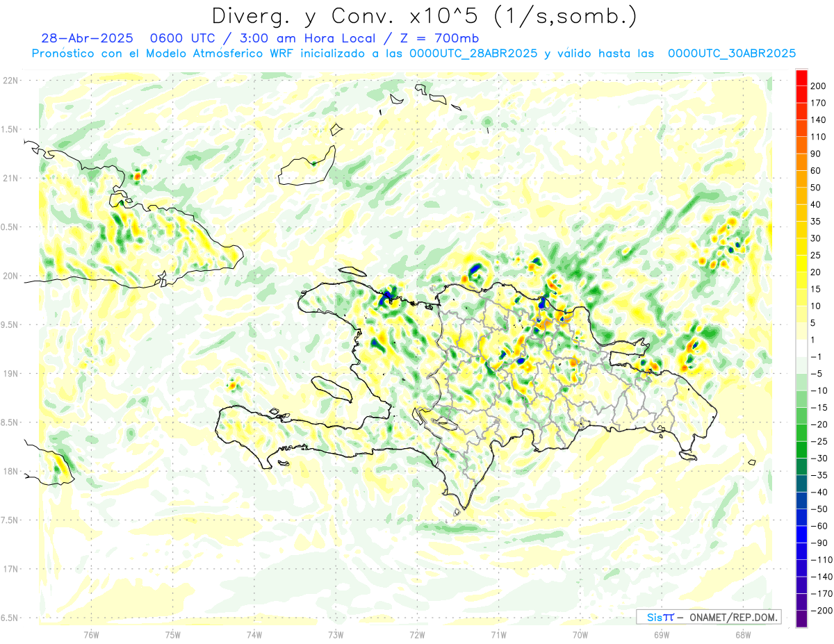Click the '22N' latitude label
Image resolution: width=834 pixels, height=644 pixels.
(10, 81)
